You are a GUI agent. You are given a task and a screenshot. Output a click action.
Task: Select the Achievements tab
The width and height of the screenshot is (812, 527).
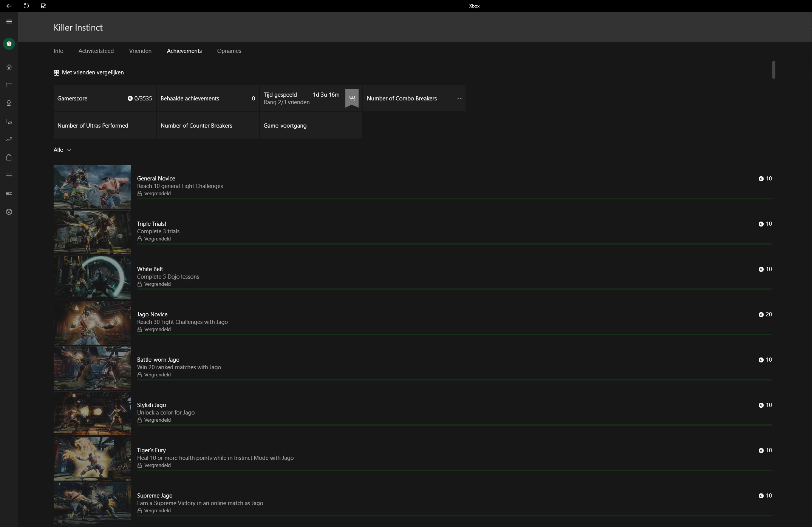[x=184, y=51]
